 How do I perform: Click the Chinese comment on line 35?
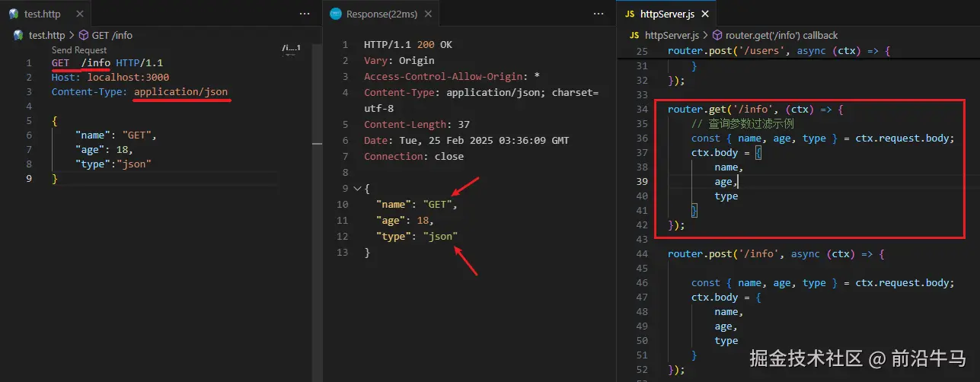point(742,124)
